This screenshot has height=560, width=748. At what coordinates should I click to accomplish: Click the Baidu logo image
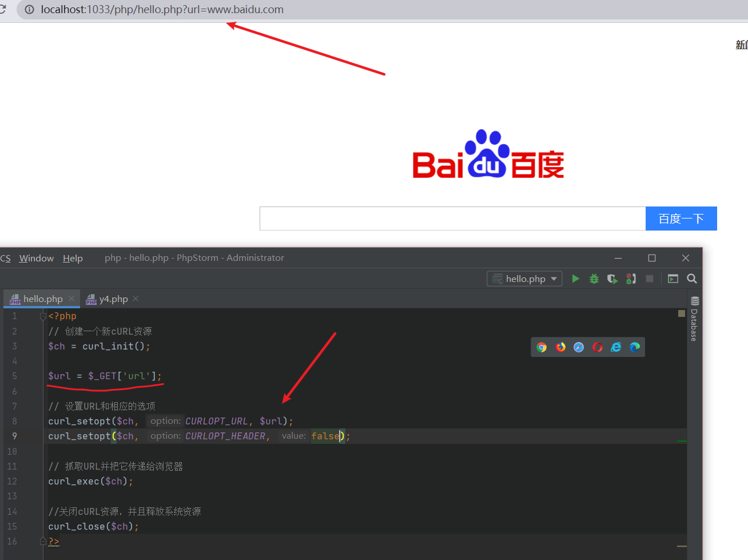[488, 154]
